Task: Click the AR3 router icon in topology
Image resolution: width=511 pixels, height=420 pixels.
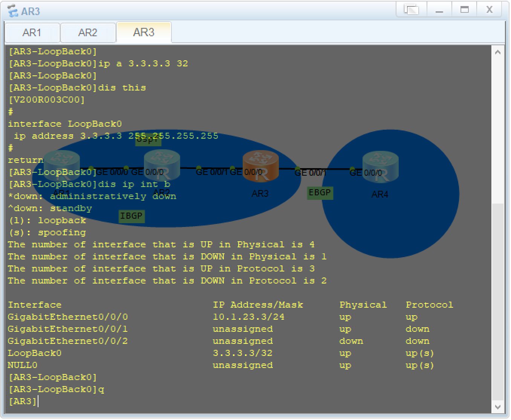Action: [260, 166]
